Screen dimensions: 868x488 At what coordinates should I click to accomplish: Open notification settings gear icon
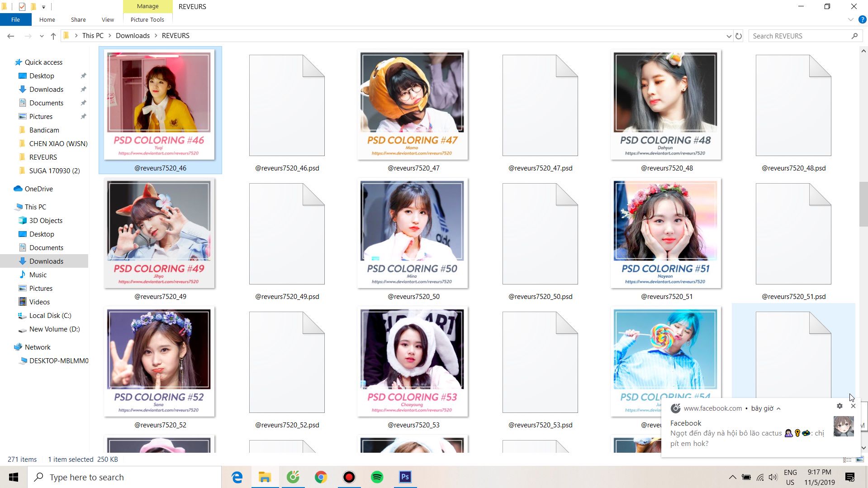[840, 406]
